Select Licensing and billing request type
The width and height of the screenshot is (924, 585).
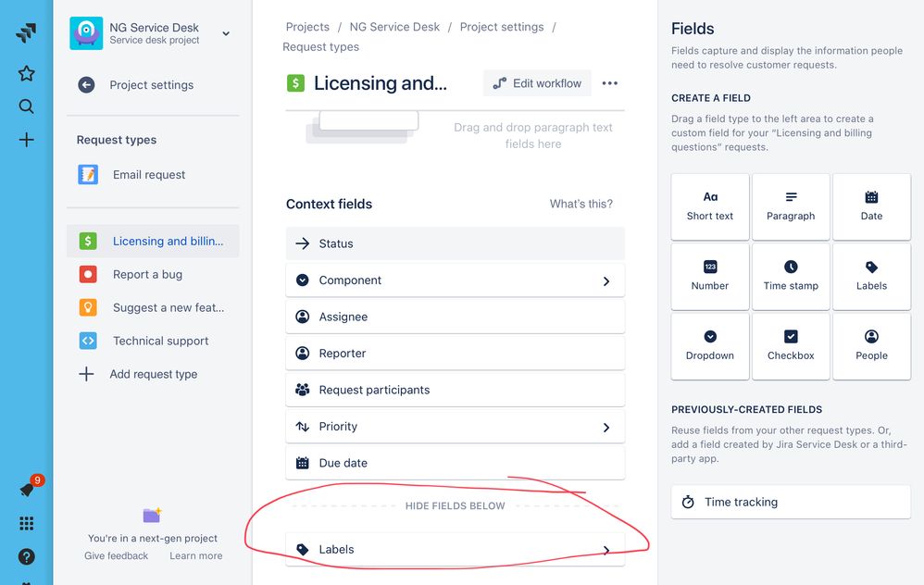pos(153,241)
